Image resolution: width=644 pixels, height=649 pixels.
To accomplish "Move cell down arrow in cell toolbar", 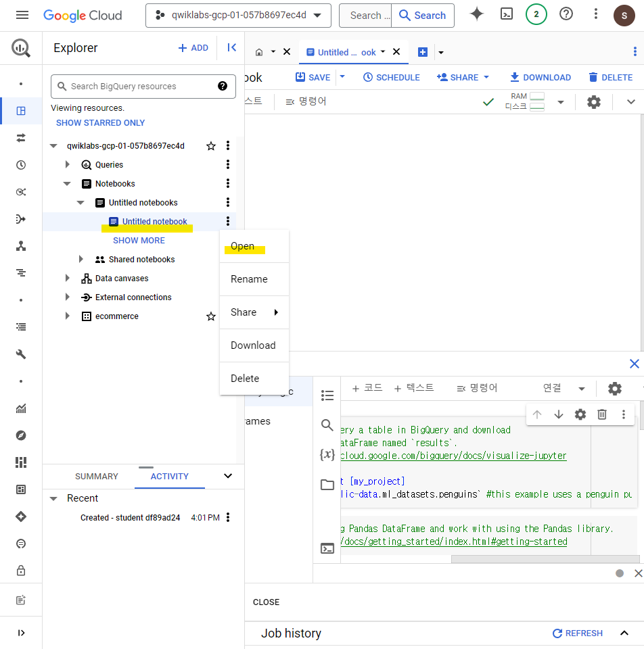I will (559, 414).
